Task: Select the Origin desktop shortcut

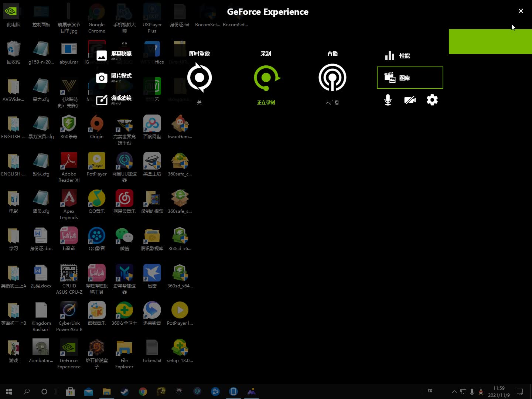Action: click(97, 127)
